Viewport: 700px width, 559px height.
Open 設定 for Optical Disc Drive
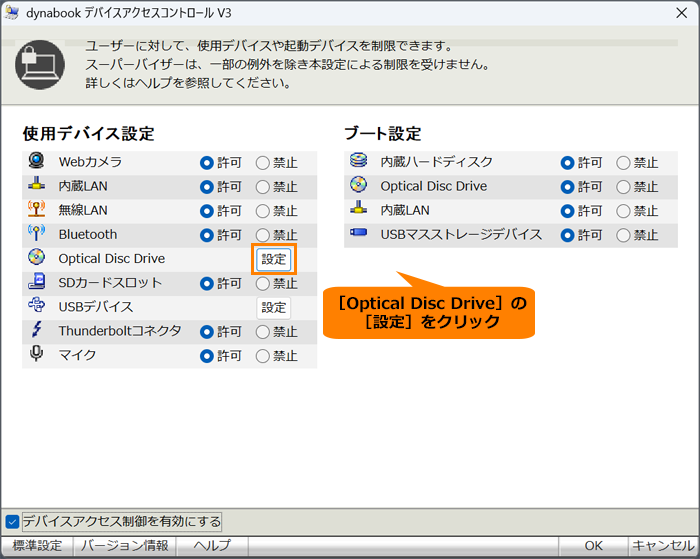coord(274,259)
